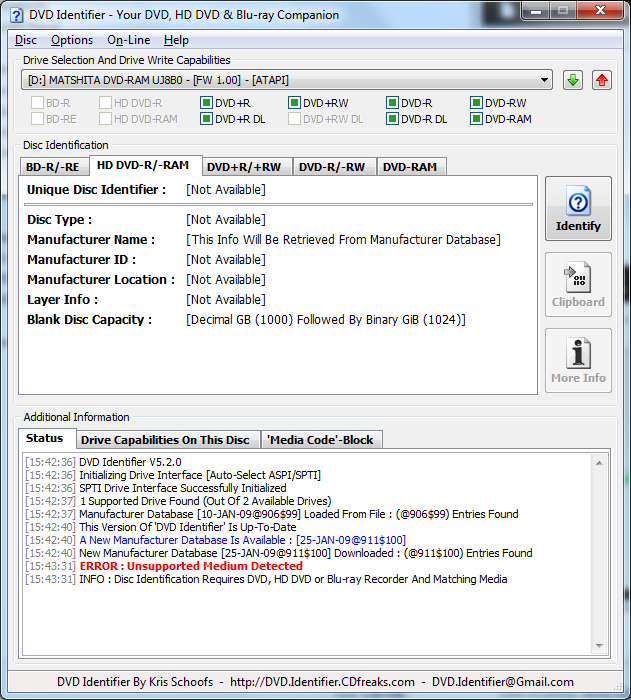Click the 'DVD Identifier V5.2.0' log line
Screen dimensions: 631x700
[x=130, y=462]
